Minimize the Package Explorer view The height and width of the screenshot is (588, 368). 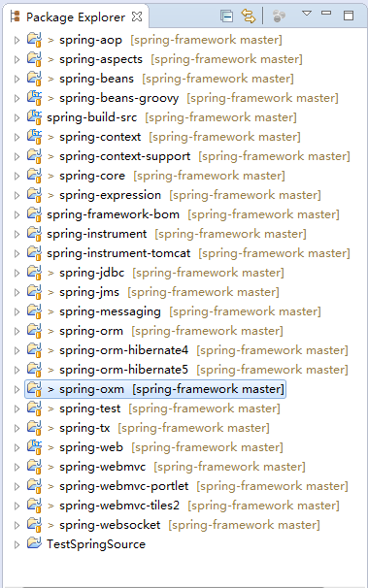(x=326, y=14)
